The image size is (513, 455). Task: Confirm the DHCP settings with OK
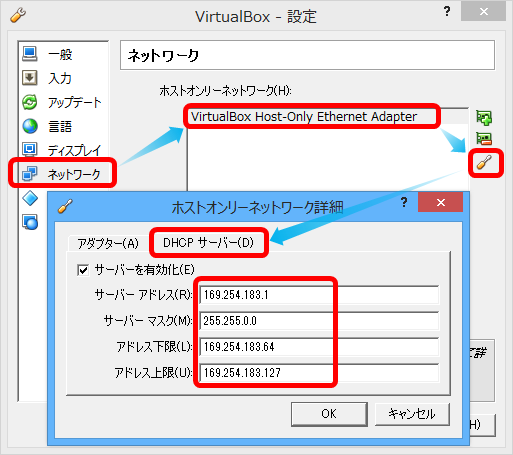coord(329,414)
